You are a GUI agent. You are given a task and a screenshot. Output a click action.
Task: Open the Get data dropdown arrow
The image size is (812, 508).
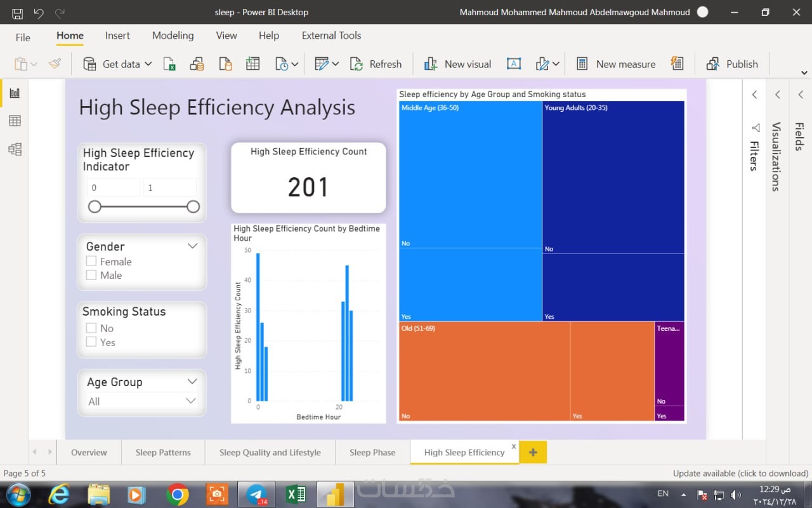pyautogui.click(x=148, y=63)
